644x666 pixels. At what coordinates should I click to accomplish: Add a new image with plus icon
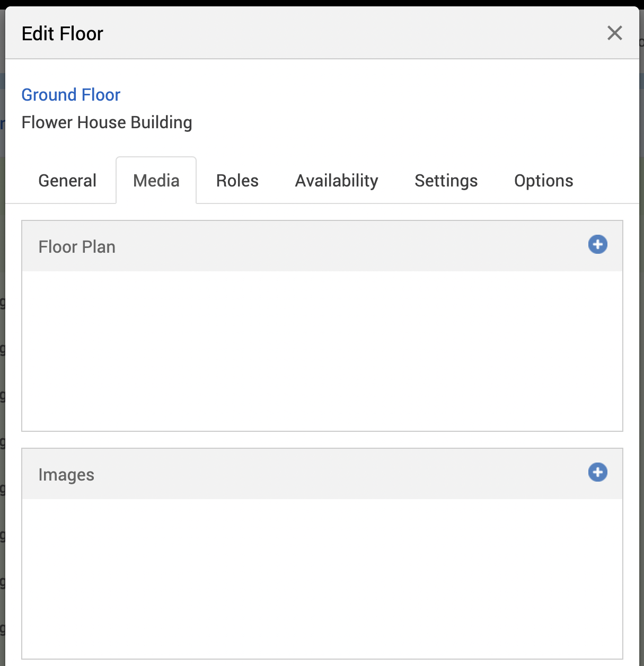click(597, 472)
